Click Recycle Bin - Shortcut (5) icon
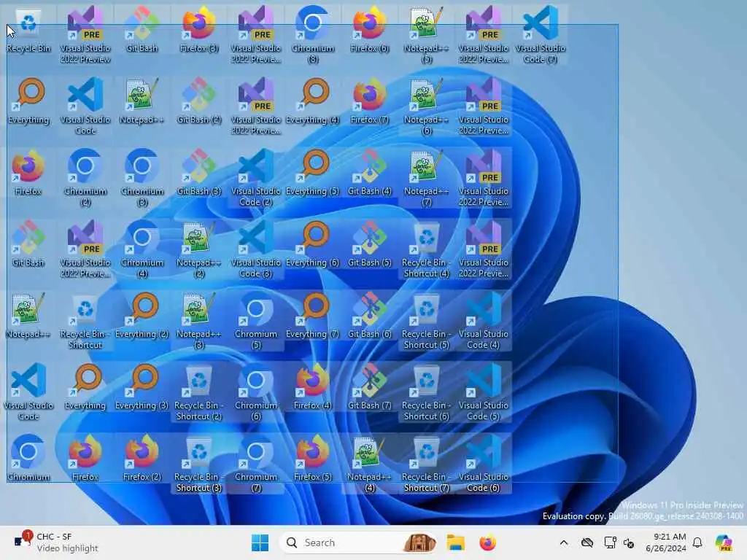This screenshot has width=747, height=560. click(x=426, y=321)
